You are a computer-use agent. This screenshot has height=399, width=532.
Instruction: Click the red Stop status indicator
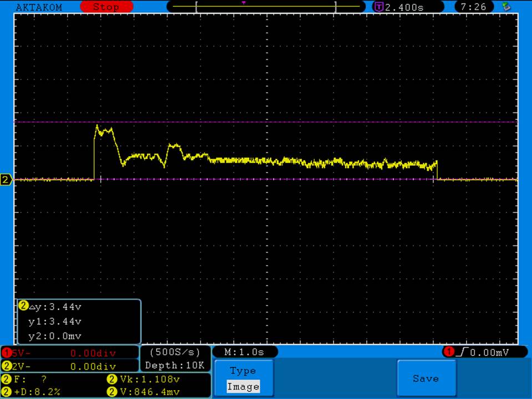[106, 7]
